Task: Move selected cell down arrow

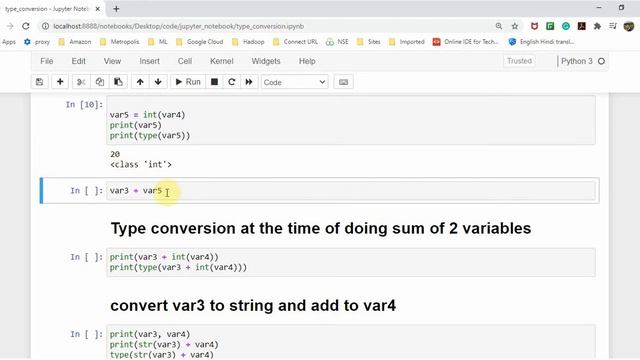Action: coord(158,82)
